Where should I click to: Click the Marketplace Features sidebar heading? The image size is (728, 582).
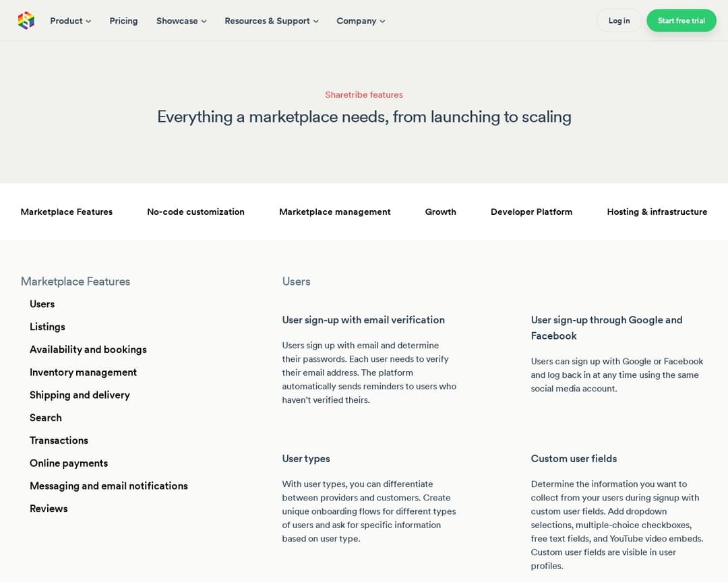(x=75, y=282)
